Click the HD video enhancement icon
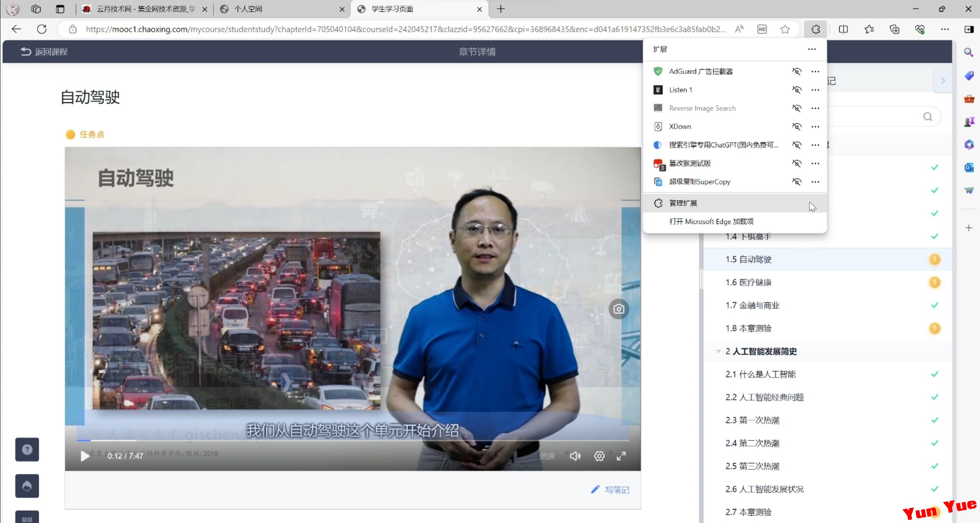This screenshot has height=523, width=980. 762,29
